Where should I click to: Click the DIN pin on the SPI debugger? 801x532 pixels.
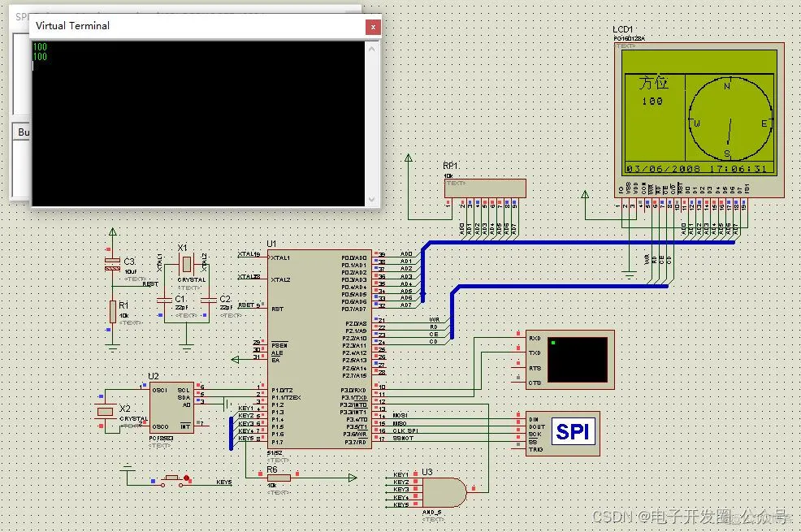[x=534, y=420]
